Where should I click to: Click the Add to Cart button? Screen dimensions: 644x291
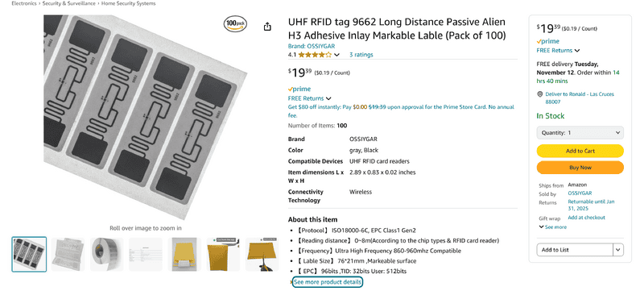[x=580, y=151]
